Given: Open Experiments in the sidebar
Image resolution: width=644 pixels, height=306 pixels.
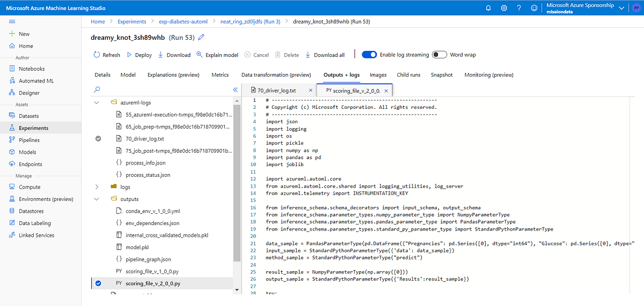Looking at the screenshot, I should [x=33, y=128].
